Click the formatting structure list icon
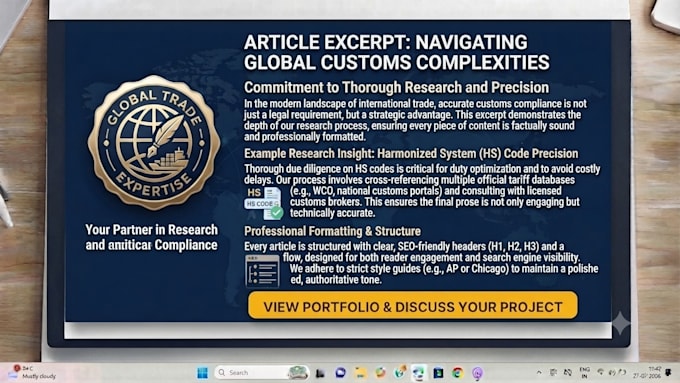Screen dimensions: 680x383 [262, 271]
